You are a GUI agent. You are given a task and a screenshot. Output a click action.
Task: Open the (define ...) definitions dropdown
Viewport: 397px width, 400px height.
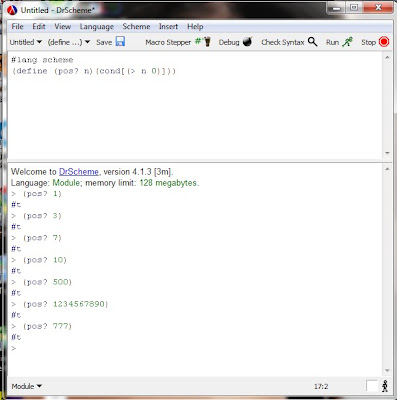(69, 42)
